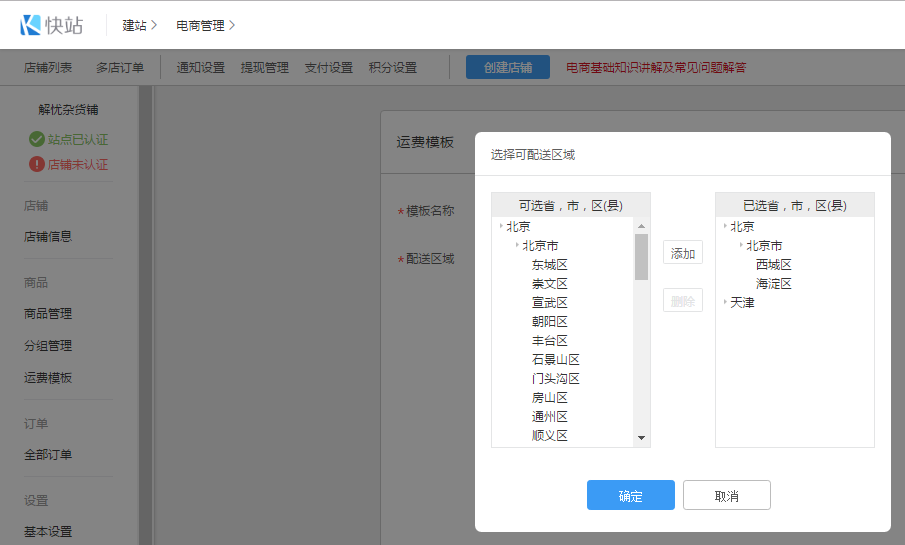Click the scroll-down arrow of the 可选 region list
This screenshot has width=905, height=545.
tap(641, 437)
